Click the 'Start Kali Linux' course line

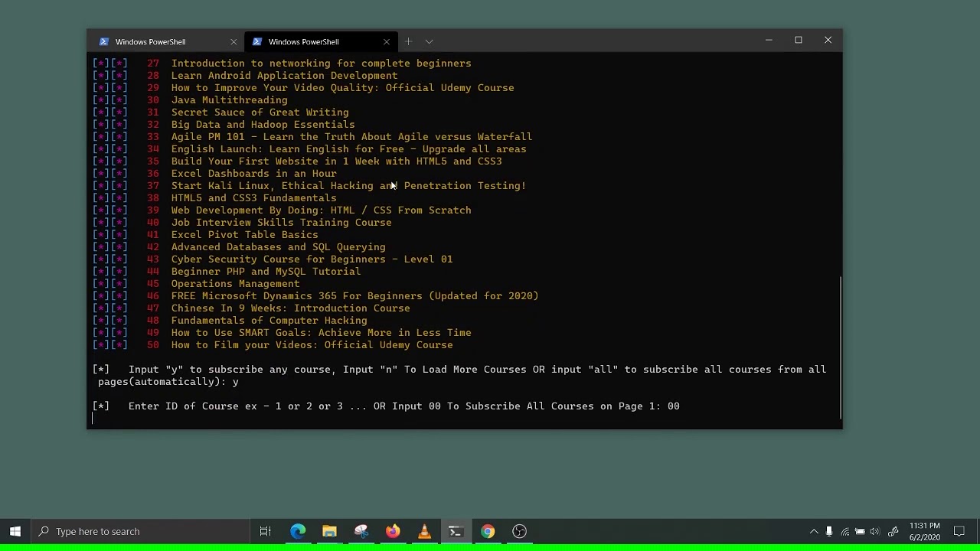tap(348, 186)
